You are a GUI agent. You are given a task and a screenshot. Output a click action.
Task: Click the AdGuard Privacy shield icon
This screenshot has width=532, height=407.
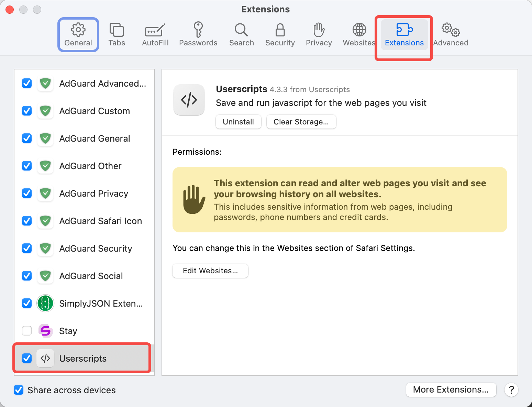pyautogui.click(x=45, y=193)
